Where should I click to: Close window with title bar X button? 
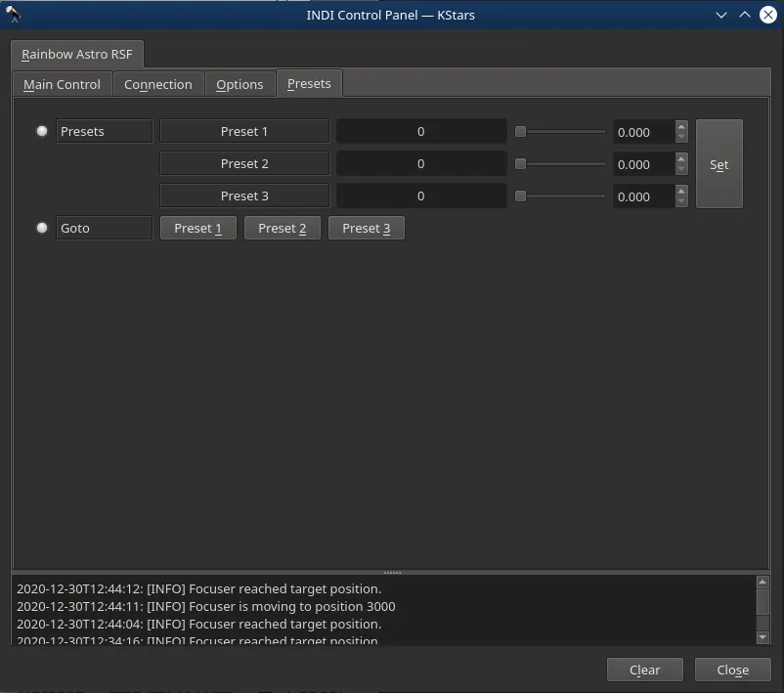coord(768,15)
